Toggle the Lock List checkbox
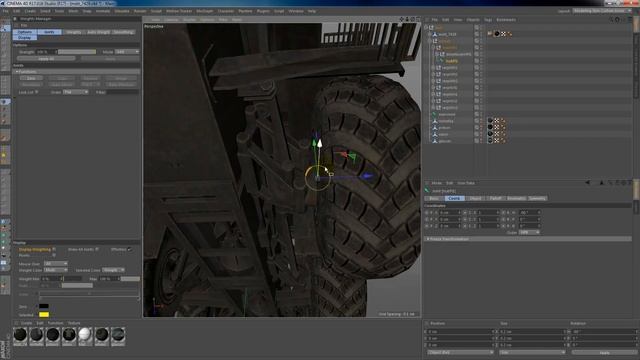This screenshot has height=360, width=640. click(x=37, y=92)
